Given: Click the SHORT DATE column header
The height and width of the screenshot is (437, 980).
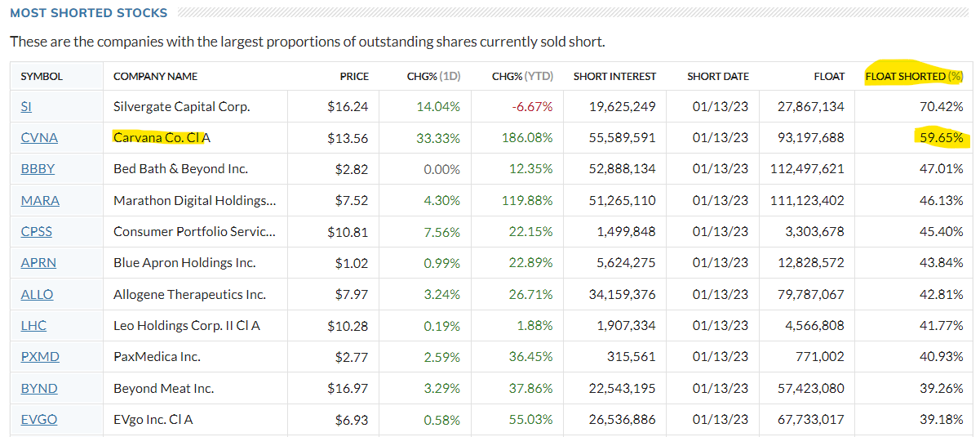Looking at the screenshot, I should coord(717,76).
